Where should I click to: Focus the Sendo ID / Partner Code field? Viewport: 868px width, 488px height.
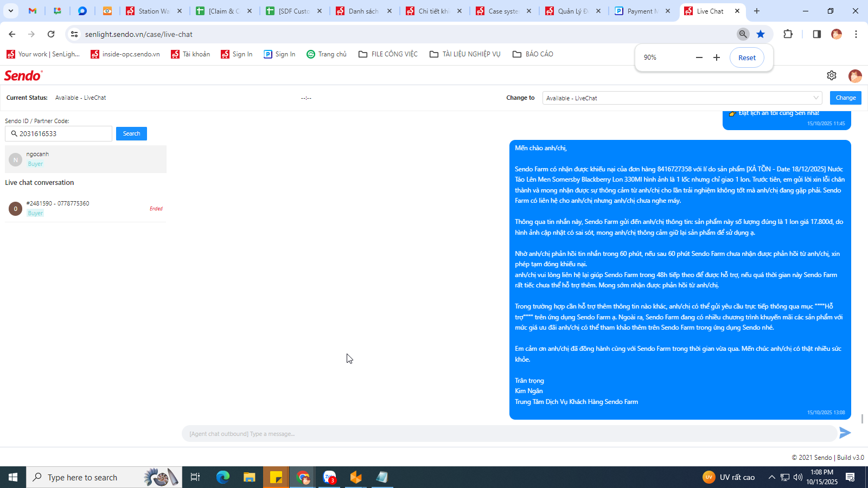coord(59,133)
